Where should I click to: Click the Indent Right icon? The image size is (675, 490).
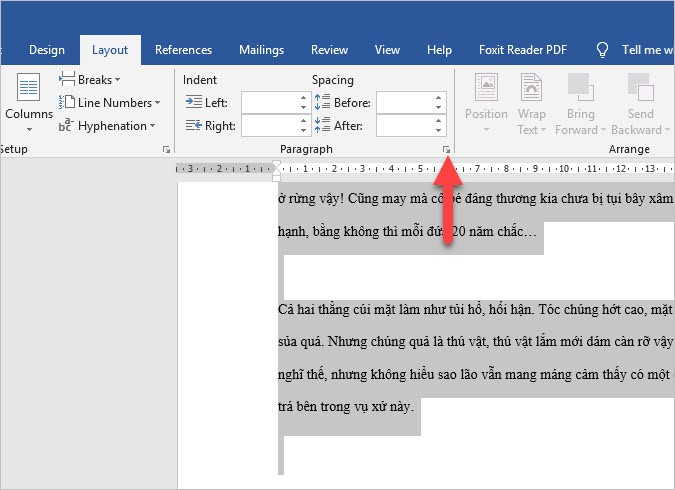coord(194,125)
